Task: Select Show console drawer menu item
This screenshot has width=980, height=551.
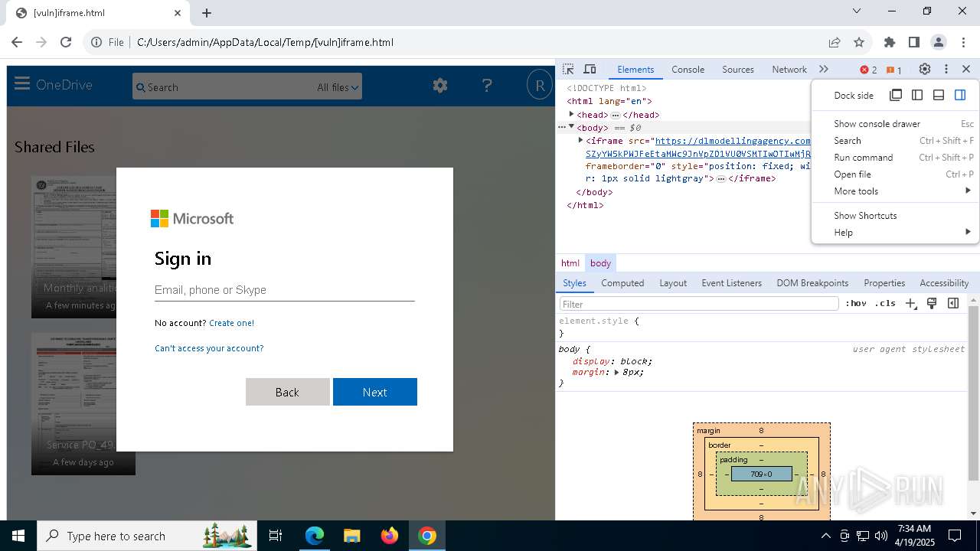Action: coord(895,124)
